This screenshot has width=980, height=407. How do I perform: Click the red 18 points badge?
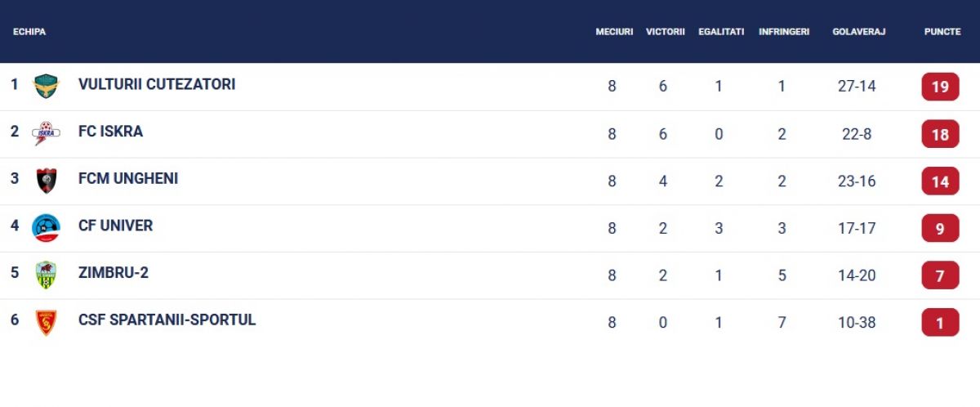pos(940,134)
